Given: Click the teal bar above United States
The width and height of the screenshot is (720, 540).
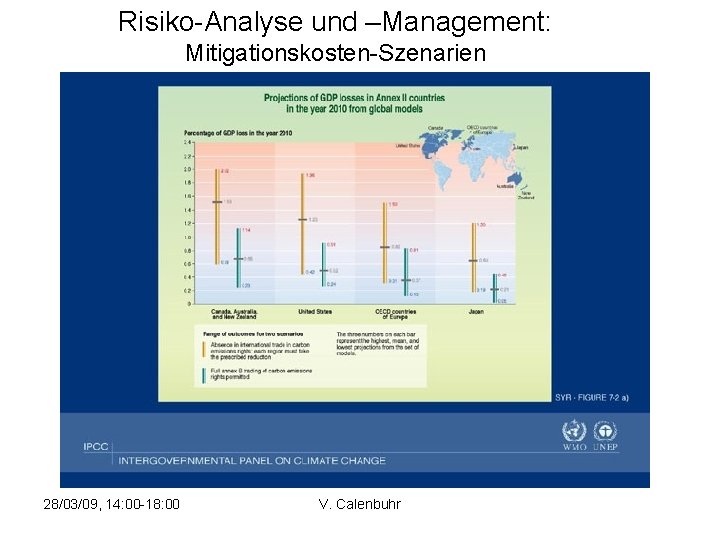Looking at the screenshot, I should pos(324,264).
